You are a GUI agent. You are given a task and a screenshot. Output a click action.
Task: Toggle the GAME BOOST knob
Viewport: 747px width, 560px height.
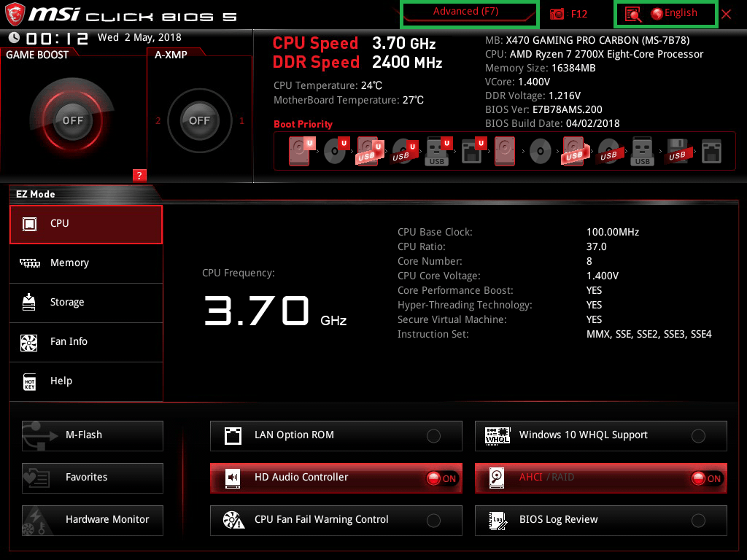coord(72,120)
